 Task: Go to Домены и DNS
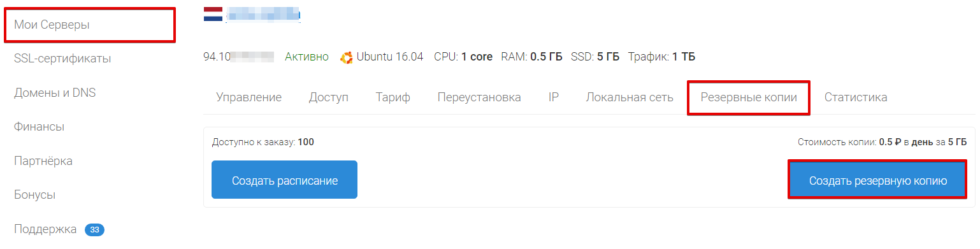55,93
